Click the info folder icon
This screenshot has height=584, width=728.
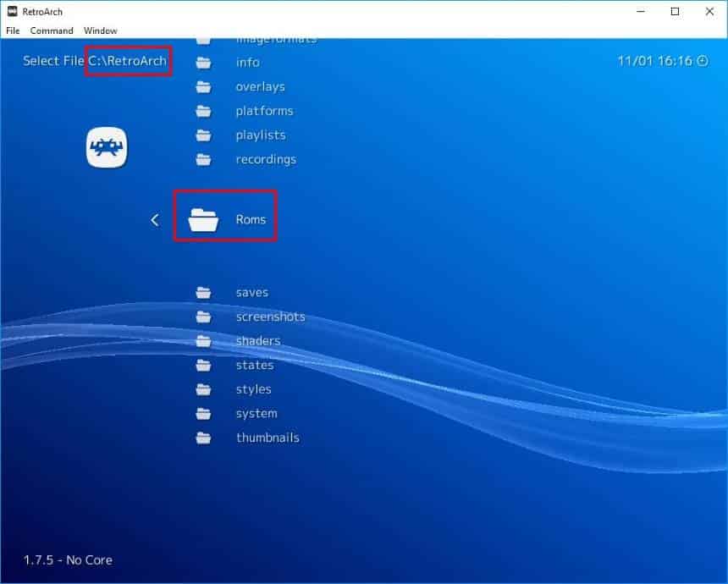[x=203, y=63]
